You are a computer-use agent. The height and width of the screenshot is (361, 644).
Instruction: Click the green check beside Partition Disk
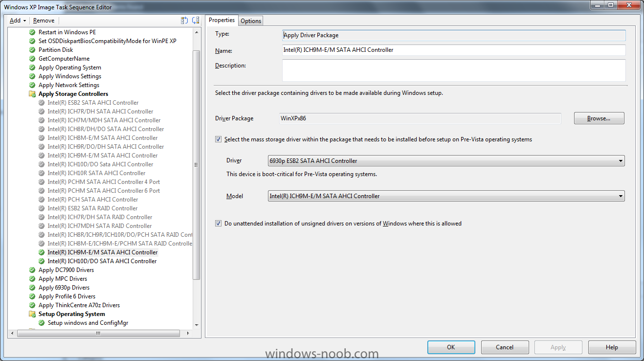tap(32, 50)
